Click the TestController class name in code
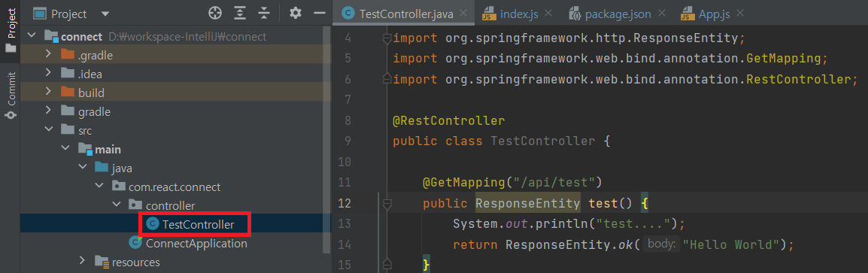The height and width of the screenshot is (273, 868). pyautogui.click(x=542, y=141)
